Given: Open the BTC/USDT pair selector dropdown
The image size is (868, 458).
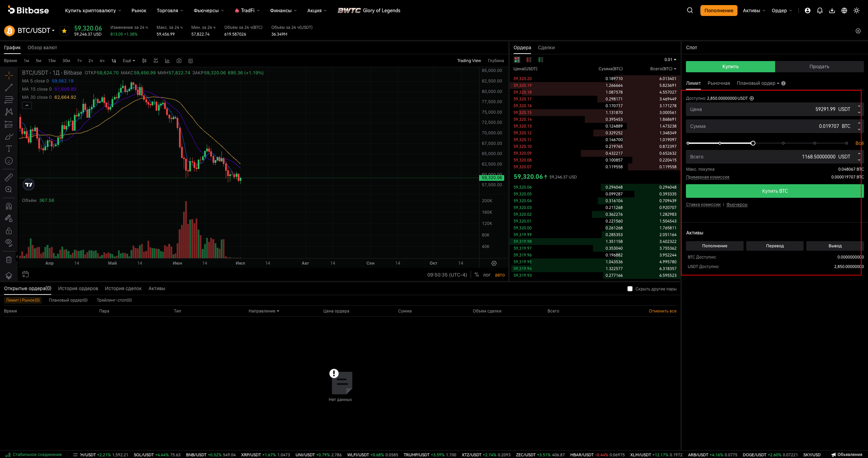Looking at the screenshot, I should coord(36,31).
